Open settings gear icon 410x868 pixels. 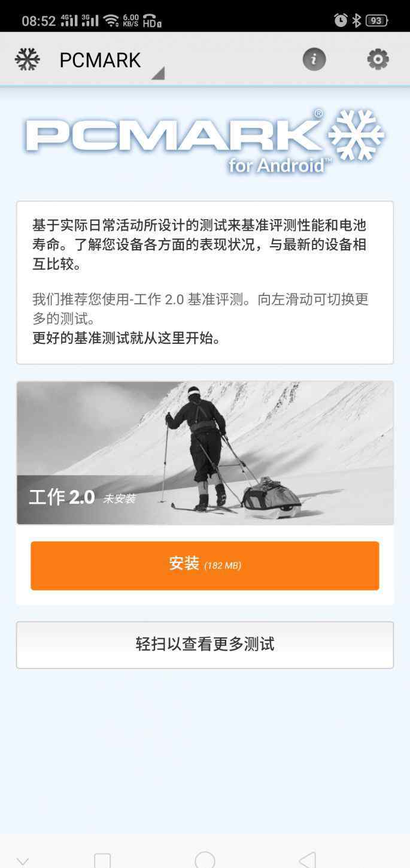pos(378,59)
